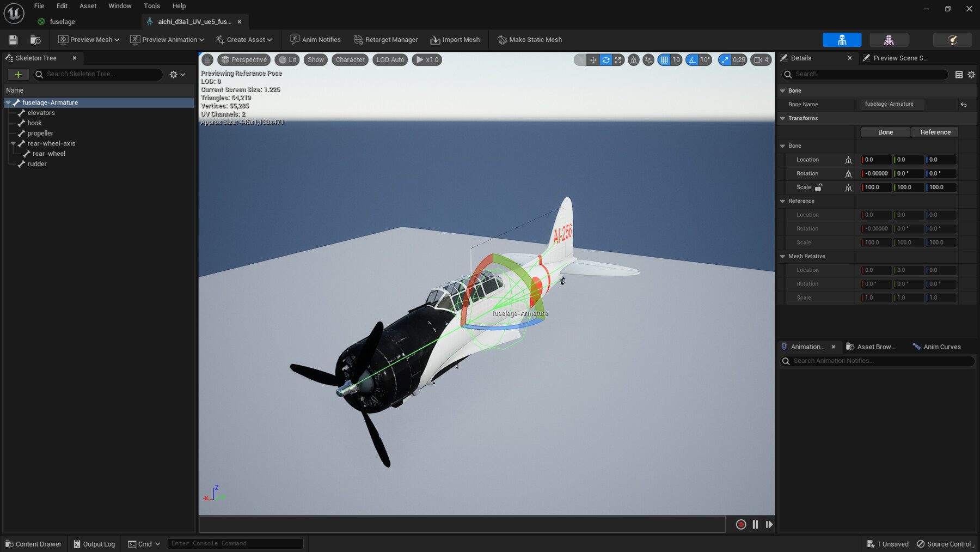
Task: Collapse the Transforms section in Details
Action: click(783, 118)
